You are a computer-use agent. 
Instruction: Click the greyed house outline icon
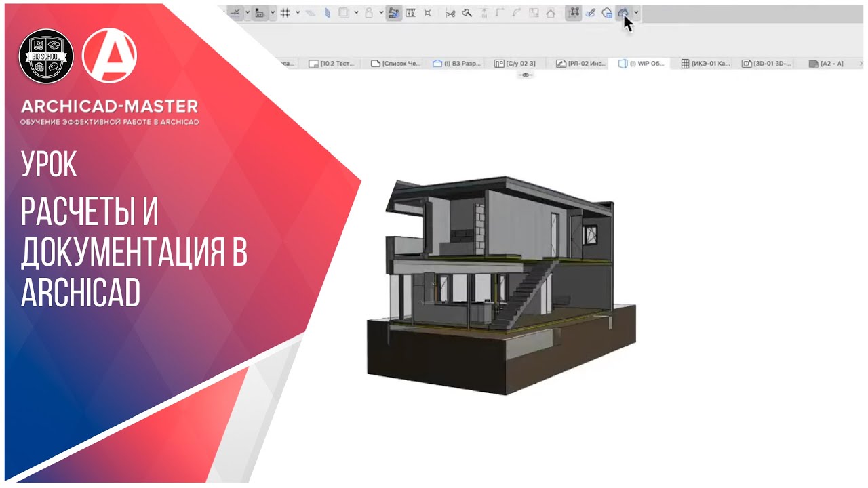point(551,13)
